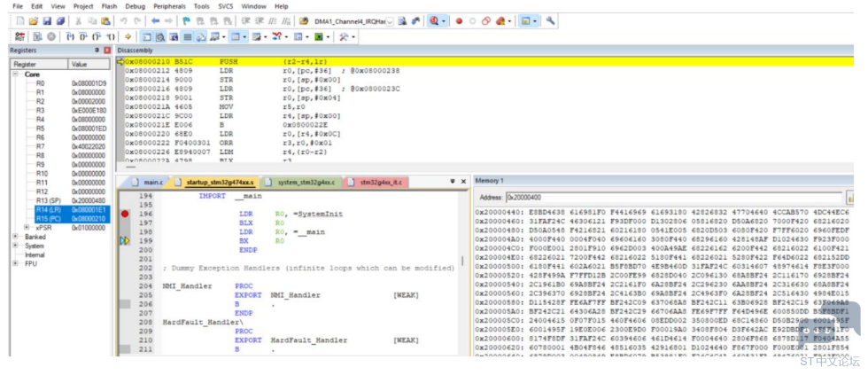
Task: Open the DMA1_Channel4_IRQHandler find dropdown
Action: 390,21
